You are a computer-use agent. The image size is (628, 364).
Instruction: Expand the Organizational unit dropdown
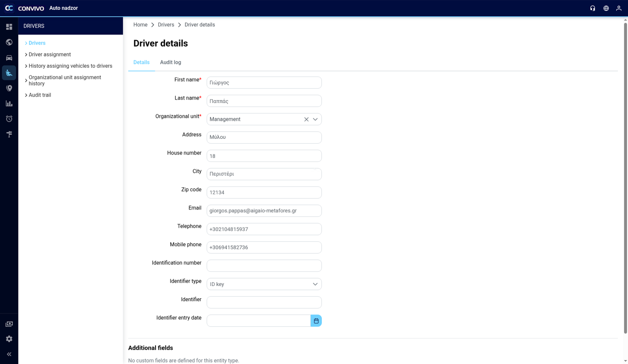pyautogui.click(x=315, y=119)
